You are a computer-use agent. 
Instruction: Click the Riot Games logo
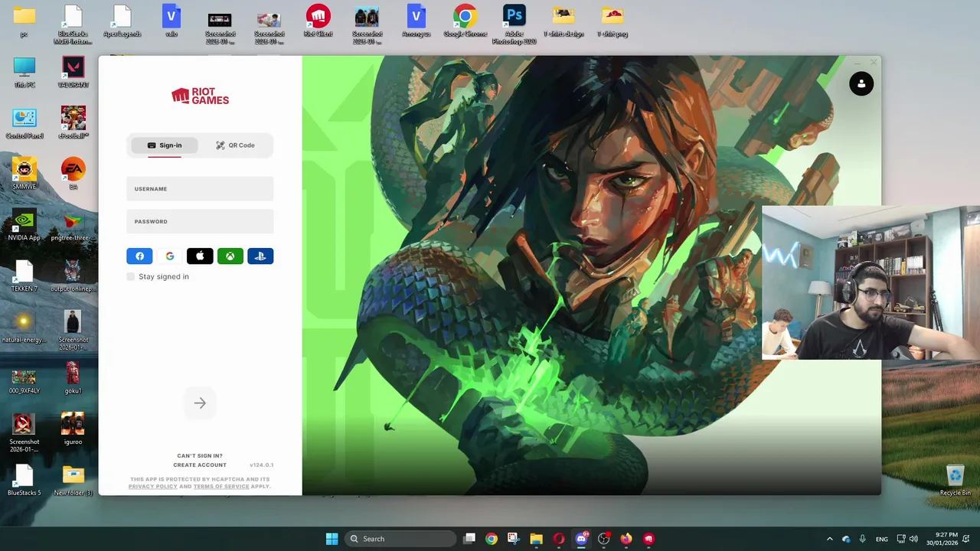[200, 96]
